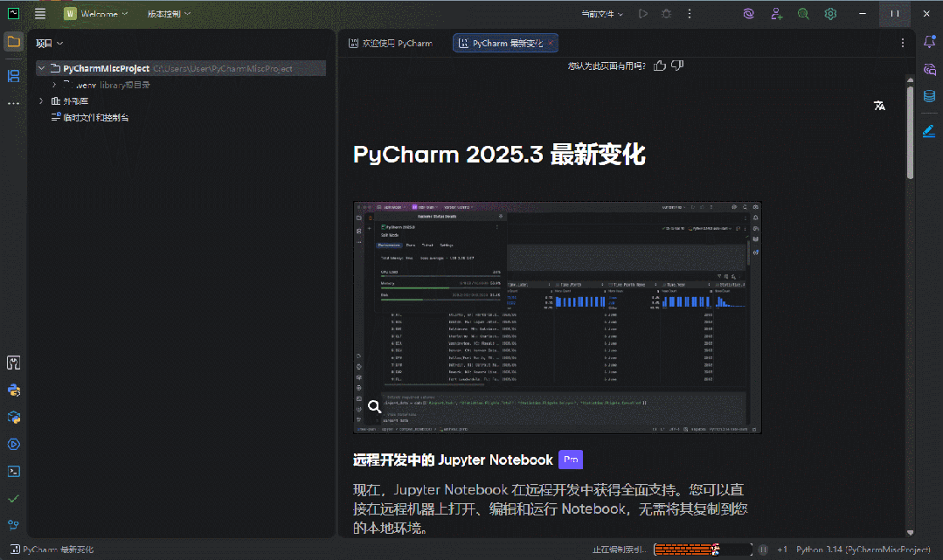Click the Mario indexing progress bar
943x560 pixels.
click(x=703, y=550)
